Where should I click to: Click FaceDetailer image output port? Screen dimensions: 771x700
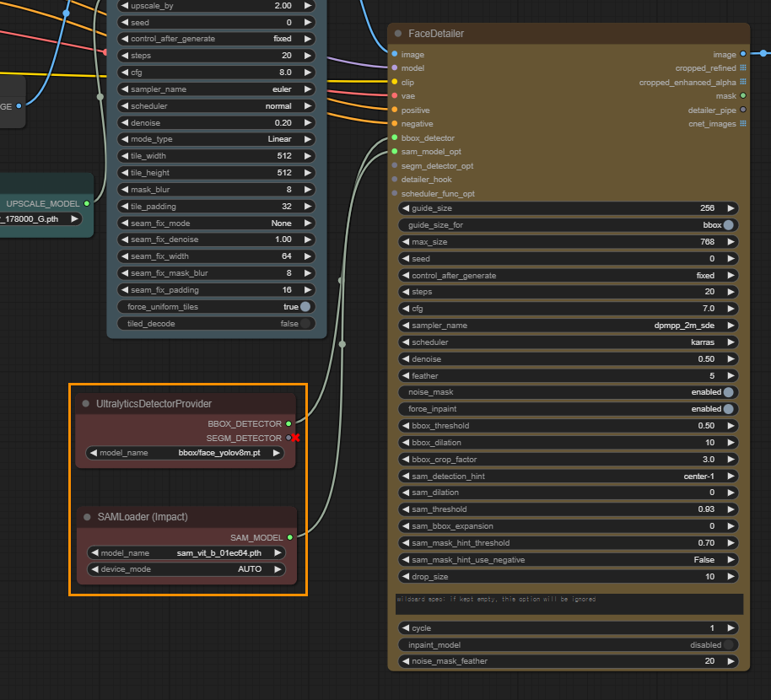point(743,54)
